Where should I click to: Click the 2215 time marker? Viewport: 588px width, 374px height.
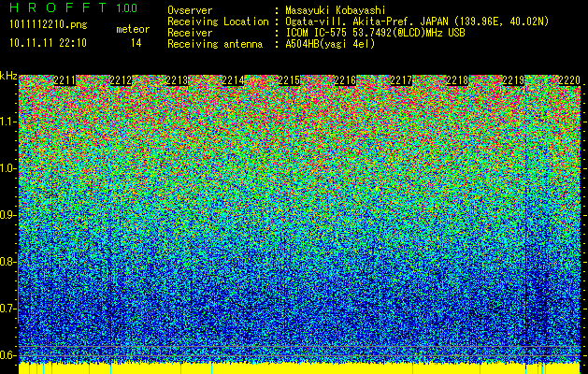point(289,80)
